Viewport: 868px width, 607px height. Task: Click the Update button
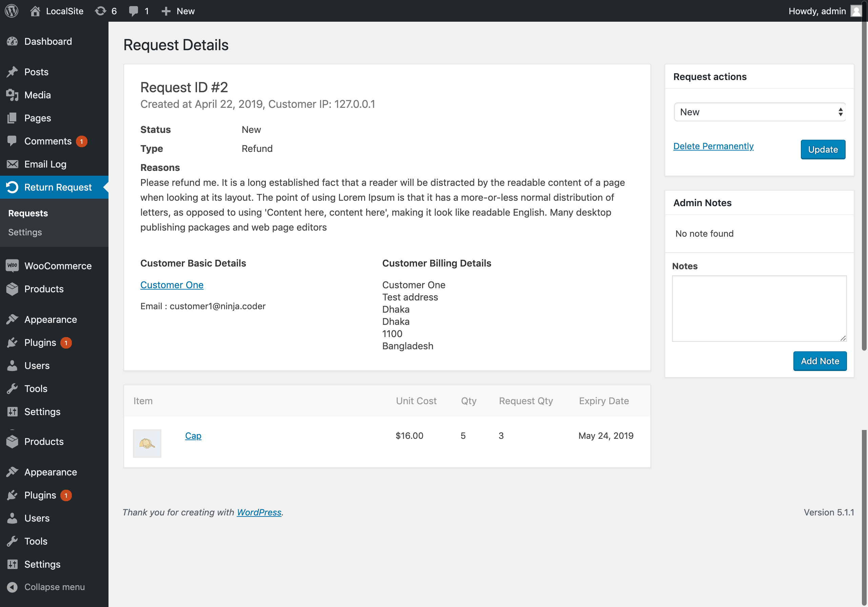pos(823,150)
